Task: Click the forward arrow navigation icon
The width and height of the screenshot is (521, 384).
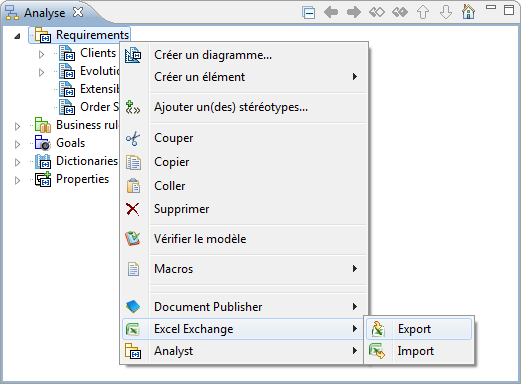Action: pyautogui.click(x=354, y=13)
